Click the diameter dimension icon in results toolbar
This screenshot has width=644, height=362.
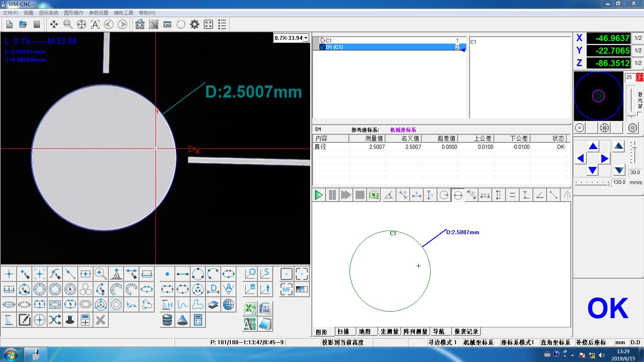point(458,195)
